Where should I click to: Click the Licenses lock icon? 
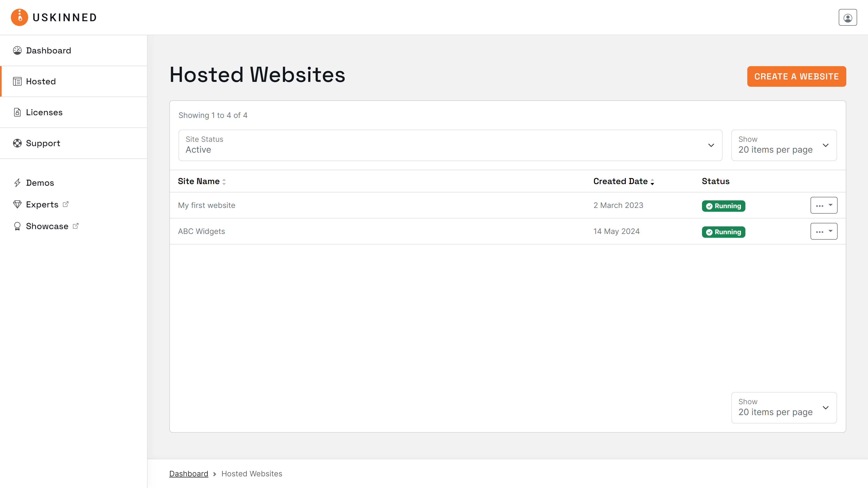pyautogui.click(x=18, y=112)
